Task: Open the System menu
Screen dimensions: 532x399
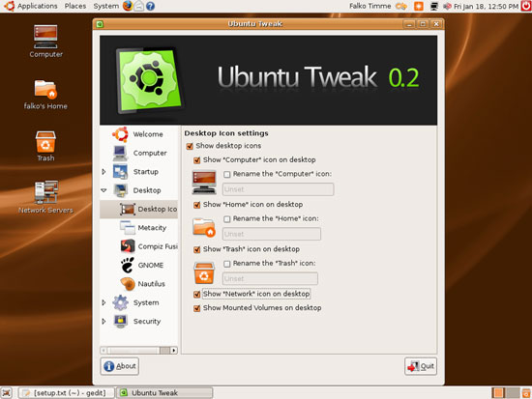Action: 105,6
